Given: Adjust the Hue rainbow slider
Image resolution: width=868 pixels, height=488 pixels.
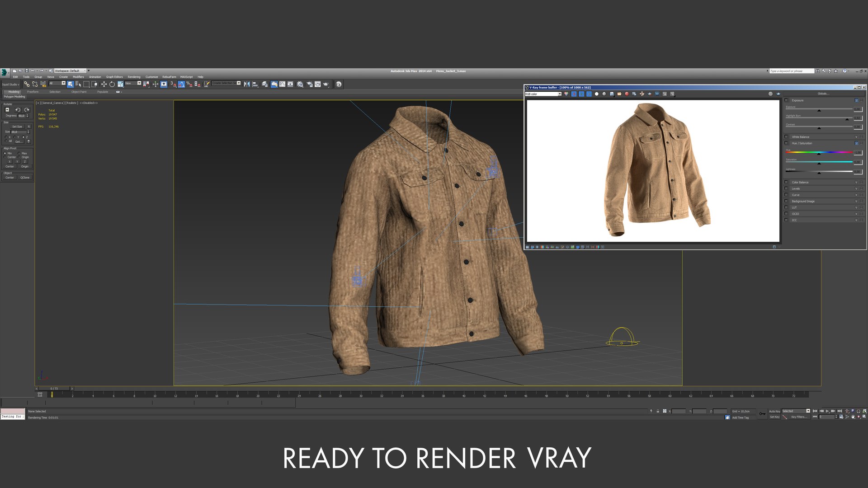Looking at the screenshot, I should 819,153.
